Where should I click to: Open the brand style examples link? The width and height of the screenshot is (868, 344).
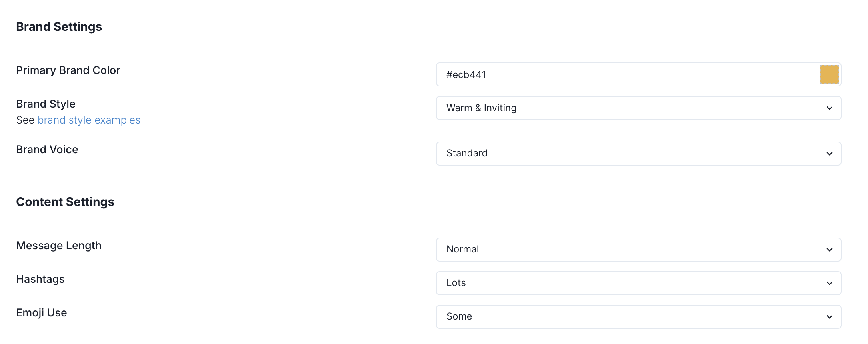[x=89, y=120]
